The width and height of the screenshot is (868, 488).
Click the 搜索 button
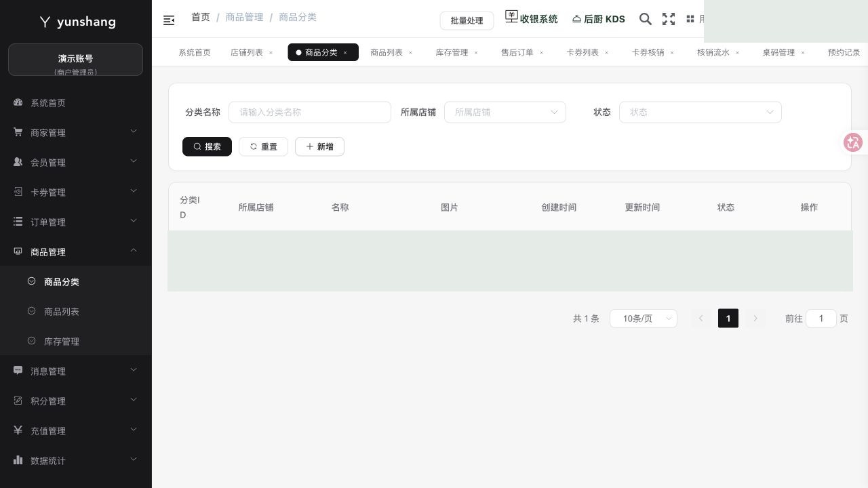[x=207, y=146]
